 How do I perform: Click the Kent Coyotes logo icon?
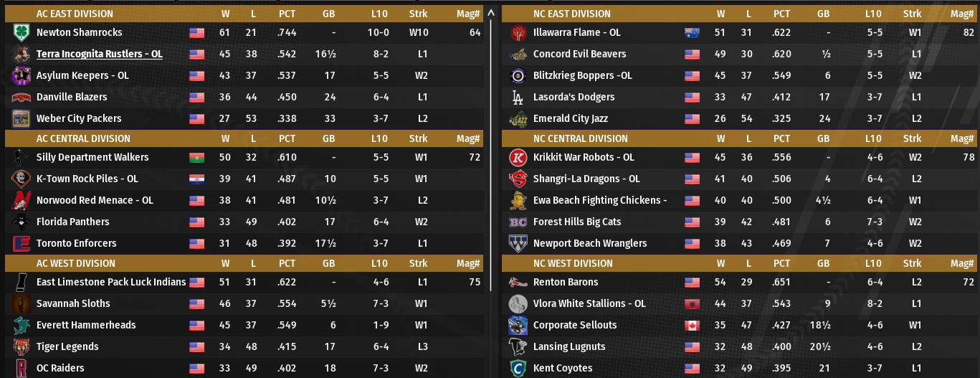pos(518,368)
